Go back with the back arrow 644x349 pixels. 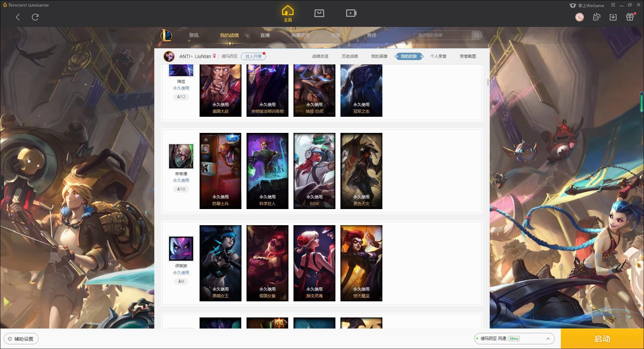pos(18,17)
